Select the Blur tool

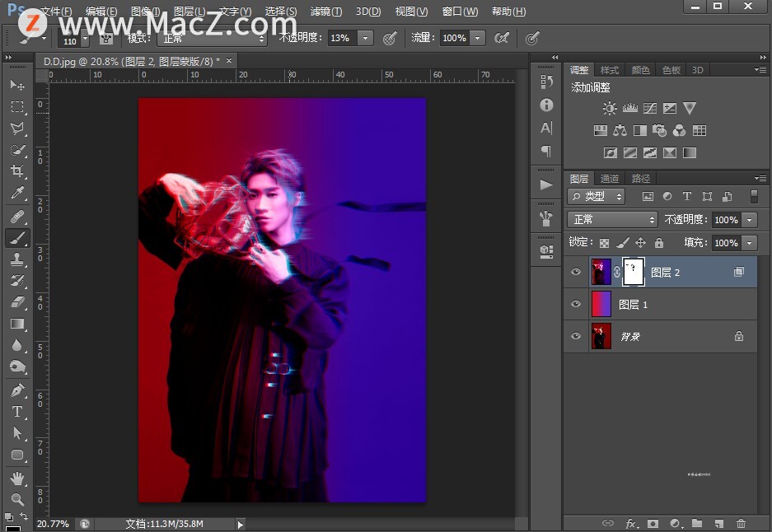tap(17, 345)
